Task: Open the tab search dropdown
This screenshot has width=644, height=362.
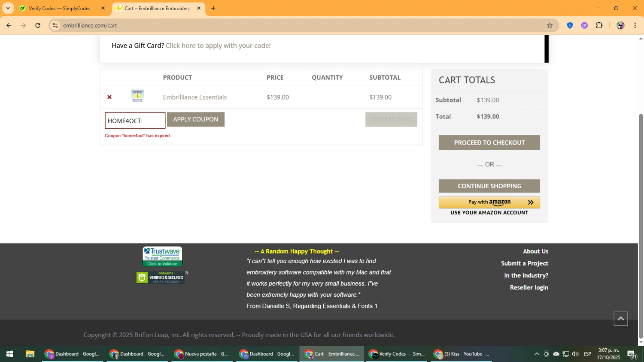Action: (x=8, y=8)
